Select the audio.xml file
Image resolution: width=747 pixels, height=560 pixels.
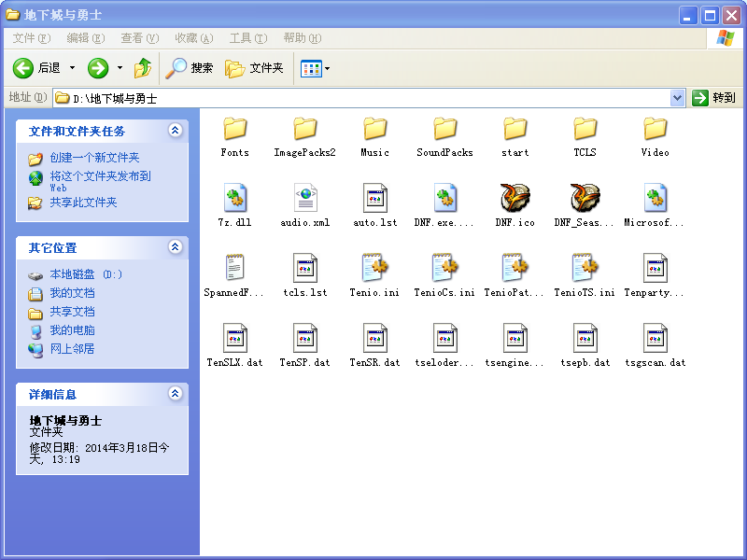305,206
